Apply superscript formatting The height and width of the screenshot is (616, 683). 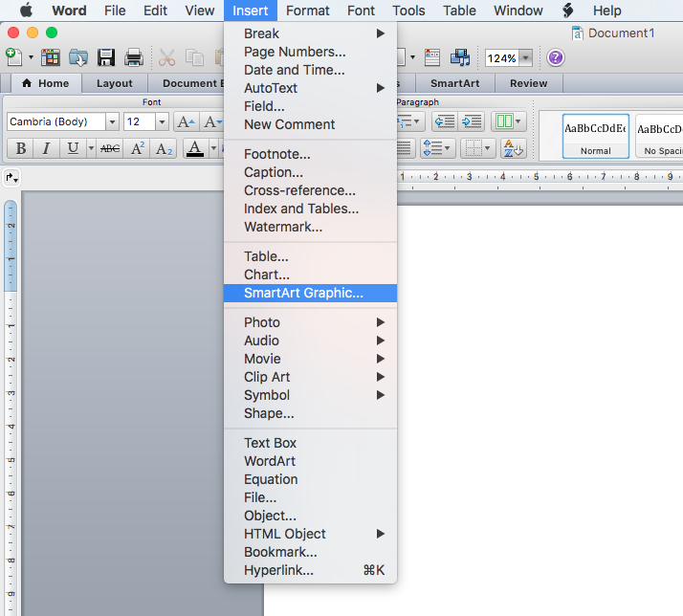(138, 148)
